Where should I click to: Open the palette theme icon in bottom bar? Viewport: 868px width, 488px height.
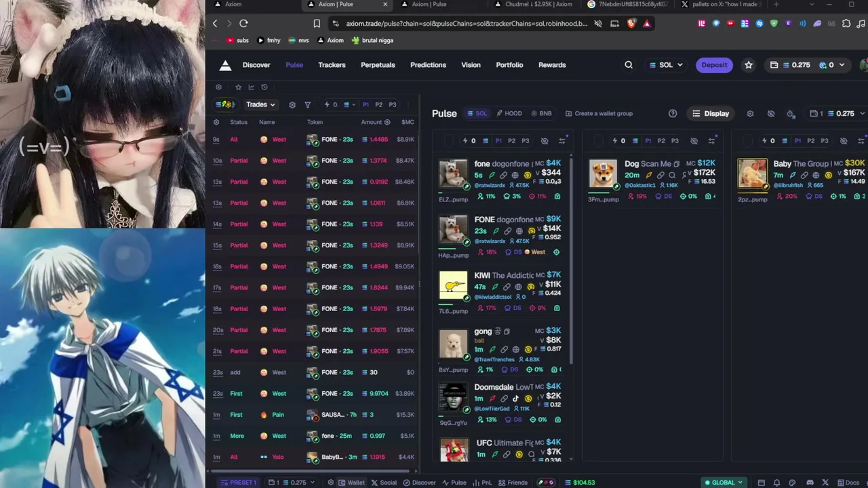point(793,483)
